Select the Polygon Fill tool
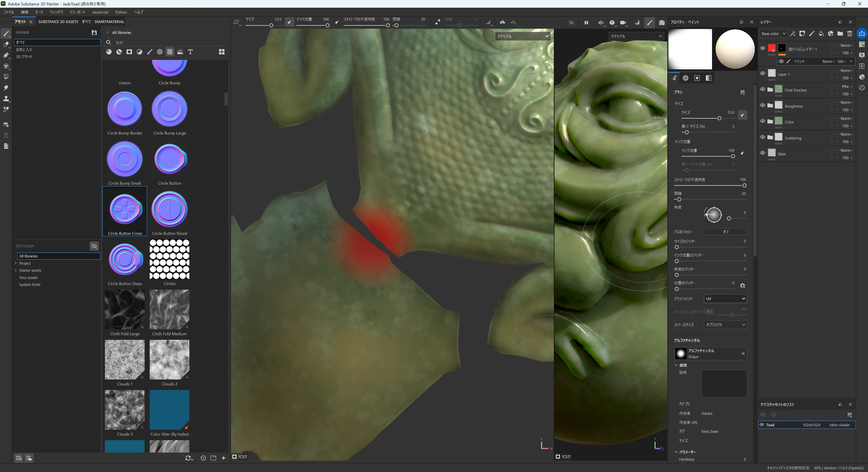 [6, 77]
